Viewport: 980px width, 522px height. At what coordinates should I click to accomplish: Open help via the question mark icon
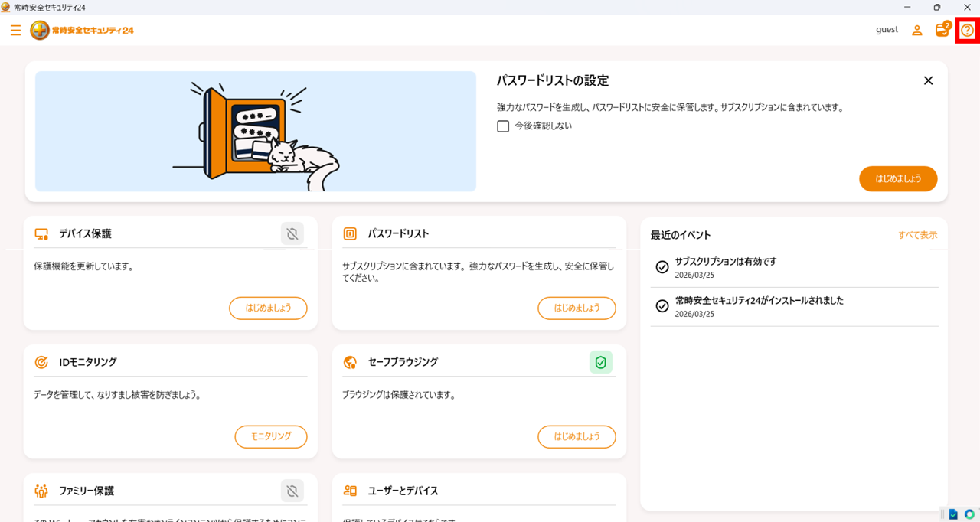point(967,30)
